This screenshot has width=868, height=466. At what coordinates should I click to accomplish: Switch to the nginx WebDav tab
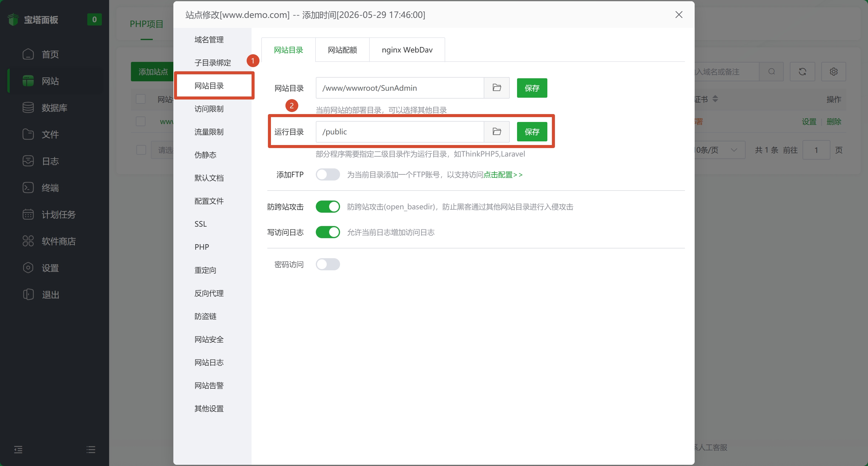pos(407,49)
